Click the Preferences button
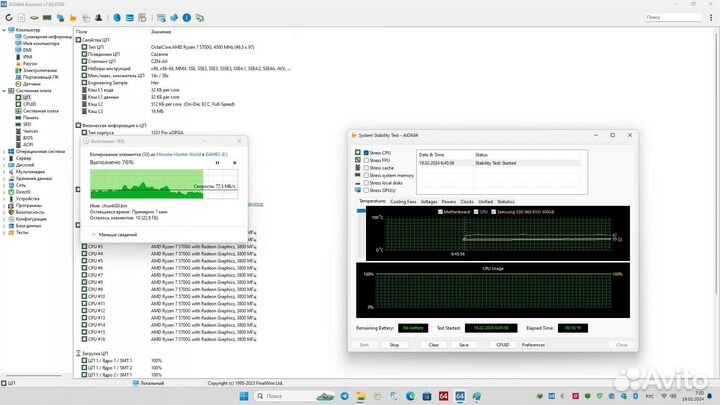Image resolution: width=720 pixels, height=405 pixels. click(533, 345)
